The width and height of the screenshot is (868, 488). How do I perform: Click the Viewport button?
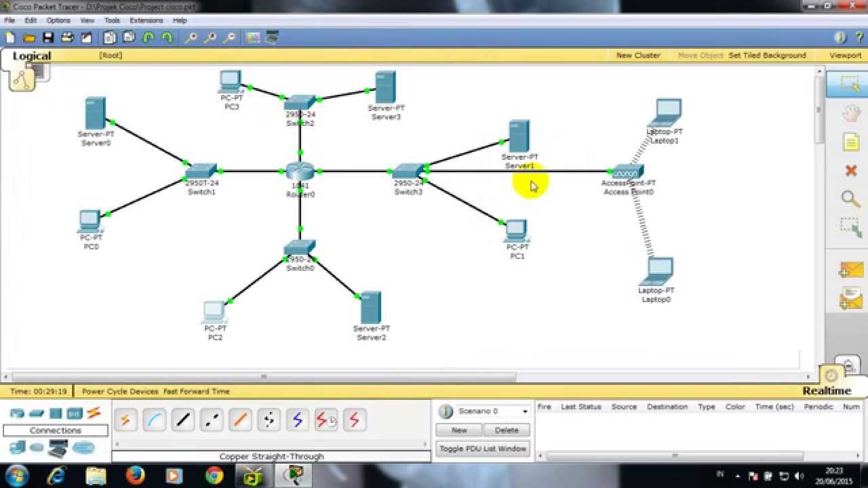pos(845,56)
